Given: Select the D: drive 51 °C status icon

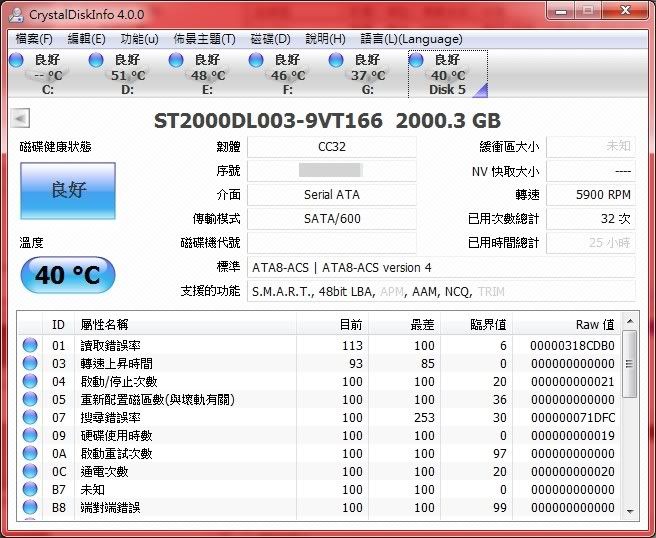Looking at the screenshot, I should tap(96, 61).
